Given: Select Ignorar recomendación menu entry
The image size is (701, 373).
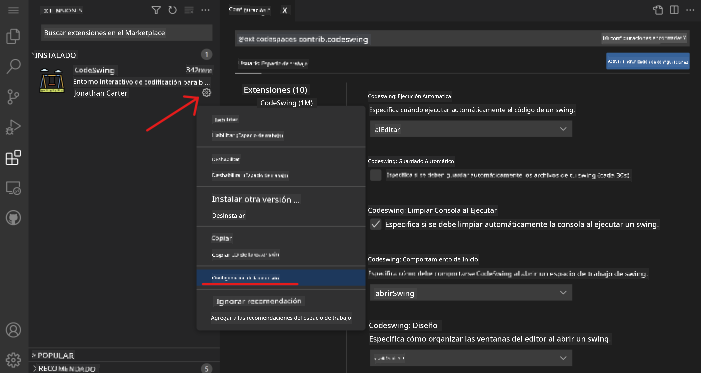Looking at the screenshot, I should [x=259, y=301].
